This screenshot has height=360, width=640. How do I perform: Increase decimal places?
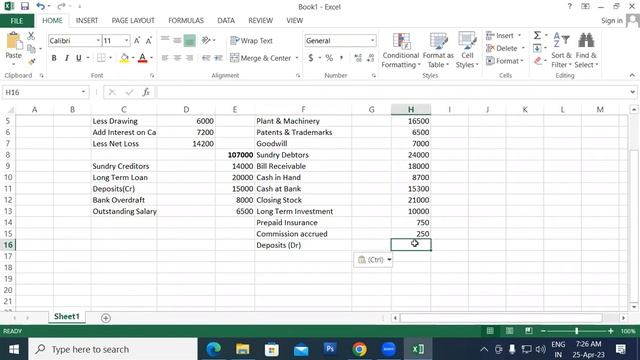point(358,58)
